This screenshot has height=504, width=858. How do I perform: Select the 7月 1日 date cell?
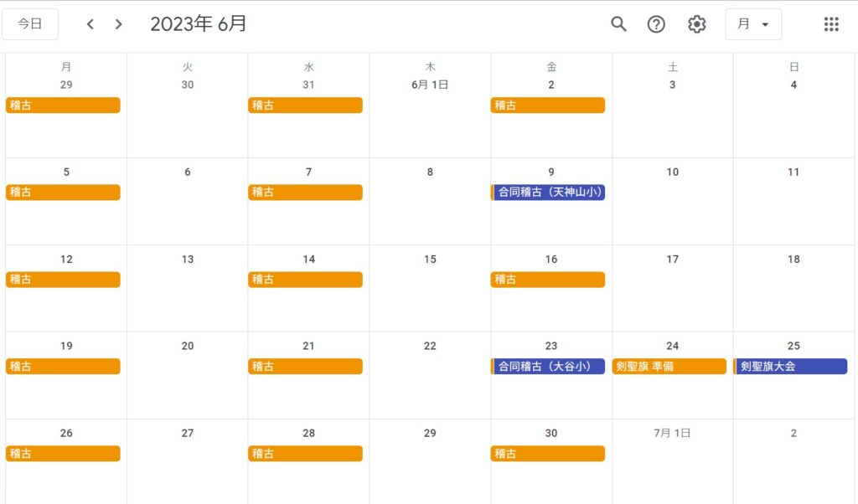click(672, 434)
